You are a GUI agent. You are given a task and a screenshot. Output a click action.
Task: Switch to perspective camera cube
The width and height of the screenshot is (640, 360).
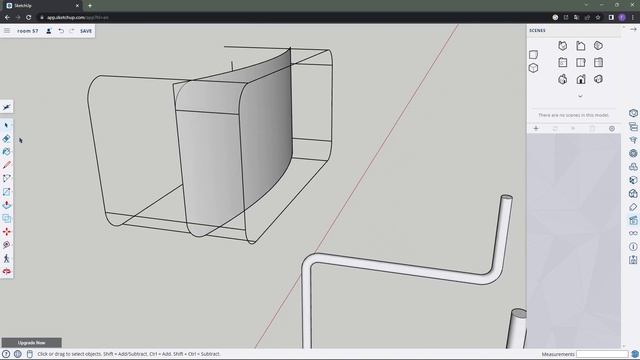click(x=533, y=68)
